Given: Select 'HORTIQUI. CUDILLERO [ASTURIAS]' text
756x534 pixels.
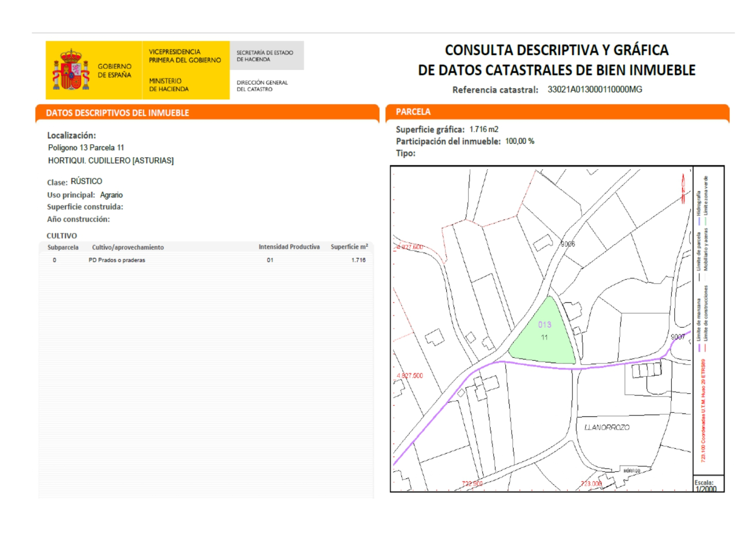Looking at the screenshot, I should pos(111,160).
